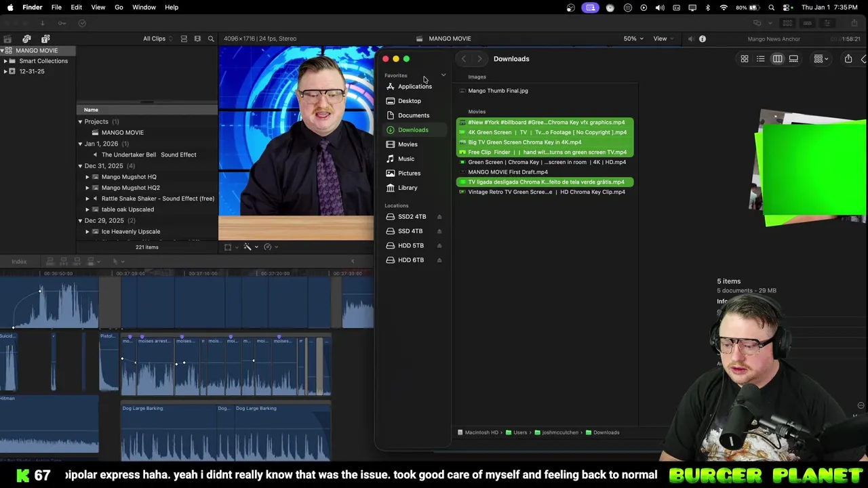Click josbmccutchen in the Finder path bar
Image resolution: width=868 pixels, height=488 pixels.
pyautogui.click(x=555, y=432)
